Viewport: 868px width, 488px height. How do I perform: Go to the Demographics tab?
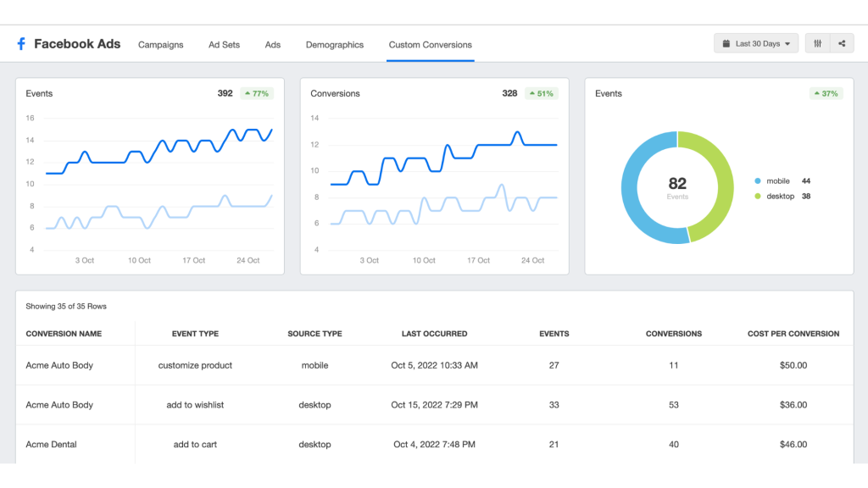pyautogui.click(x=334, y=45)
